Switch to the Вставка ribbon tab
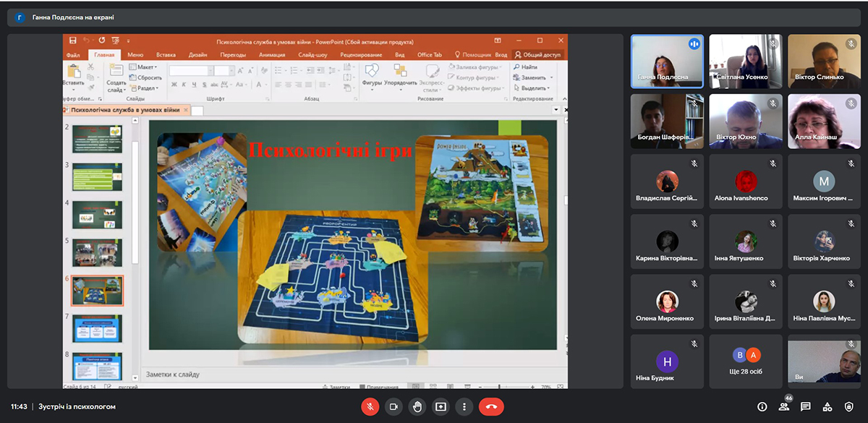This screenshot has width=868, height=423. (x=166, y=55)
